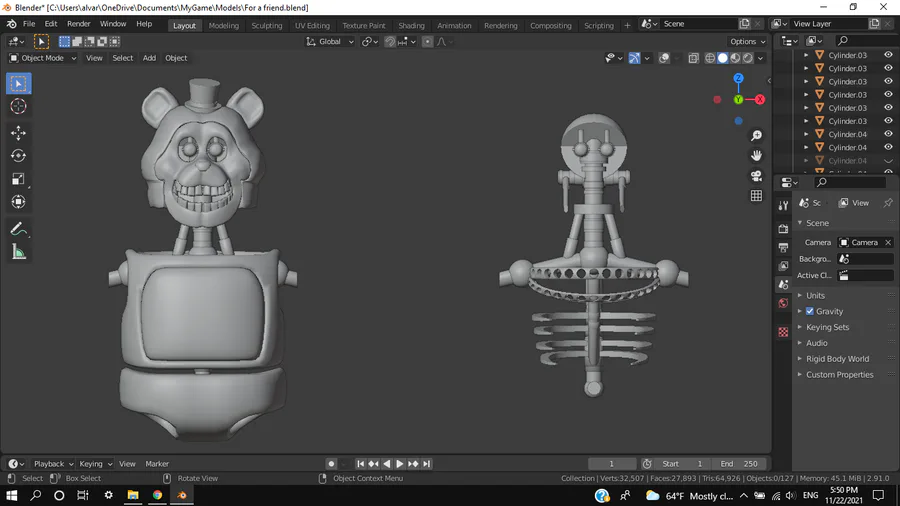Toggle the camera view icon in viewport
The image size is (900, 506).
[x=757, y=176]
